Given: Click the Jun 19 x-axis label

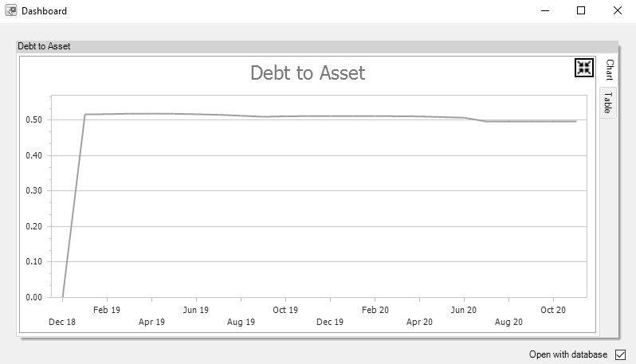Looking at the screenshot, I should pyautogui.click(x=196, y=310).
